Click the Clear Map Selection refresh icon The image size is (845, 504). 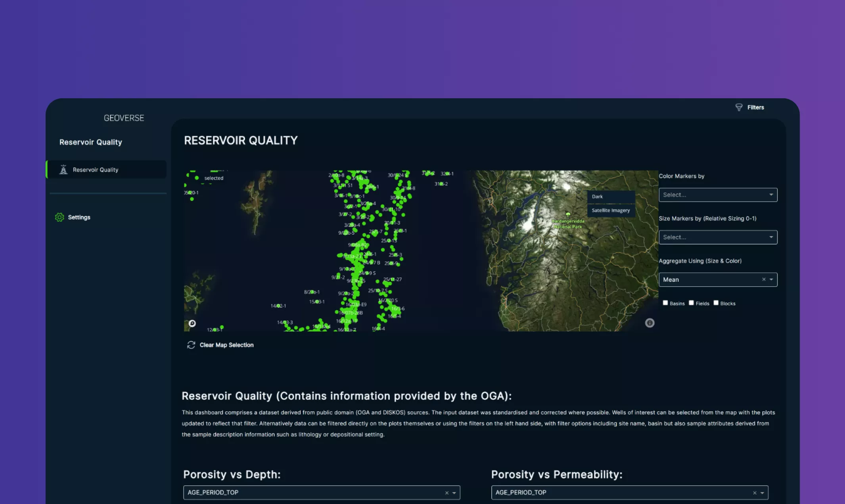(191, 345)
